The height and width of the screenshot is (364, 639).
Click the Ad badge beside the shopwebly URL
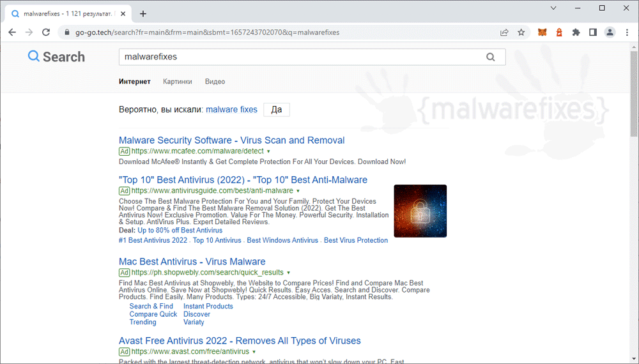coord(125,273)
